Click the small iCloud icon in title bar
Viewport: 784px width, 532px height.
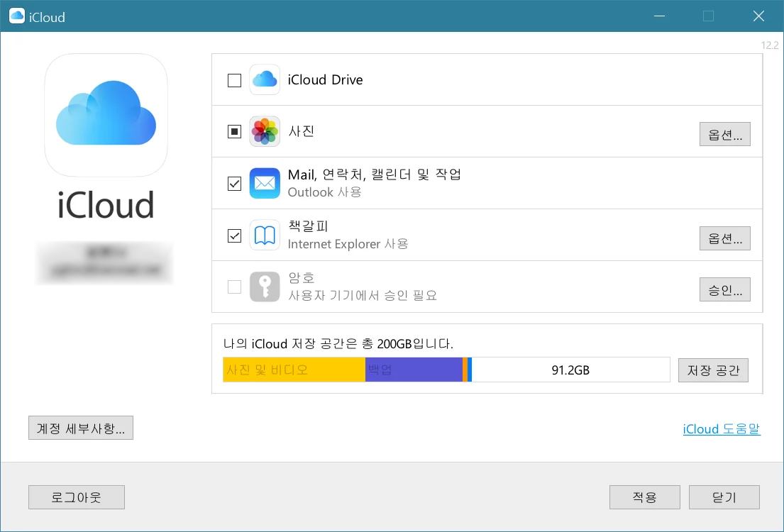click(x=17, y=16)
